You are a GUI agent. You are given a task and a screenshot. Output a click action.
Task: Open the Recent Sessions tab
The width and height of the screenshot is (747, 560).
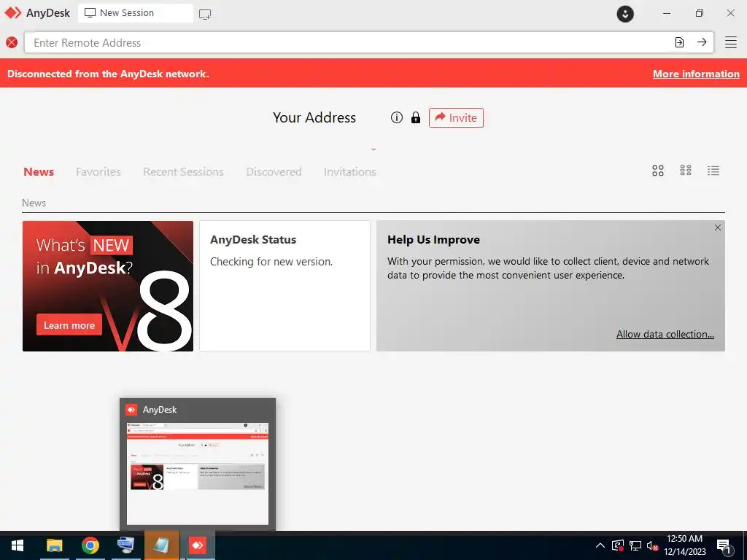pyautogui.click(x=183, y=171)
